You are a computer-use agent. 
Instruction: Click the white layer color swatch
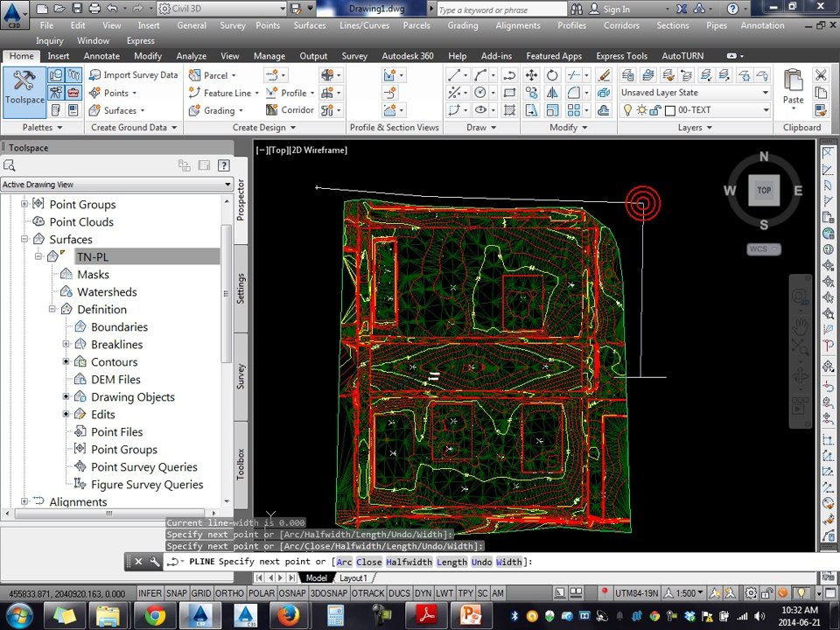click(x=669, y=110)
